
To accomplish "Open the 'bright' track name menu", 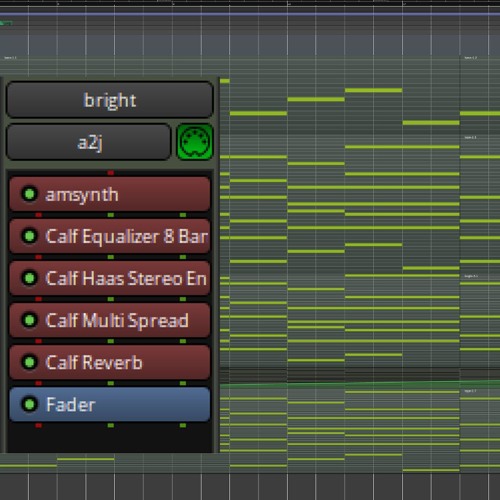I will point(110,100).
